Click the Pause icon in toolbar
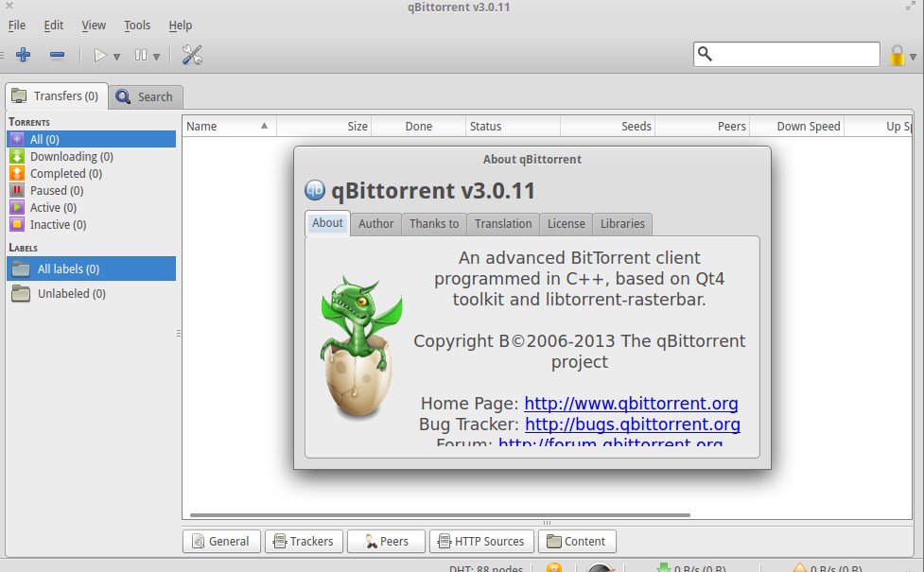Screen dimensions: 924x572 [x=140, y=56]
